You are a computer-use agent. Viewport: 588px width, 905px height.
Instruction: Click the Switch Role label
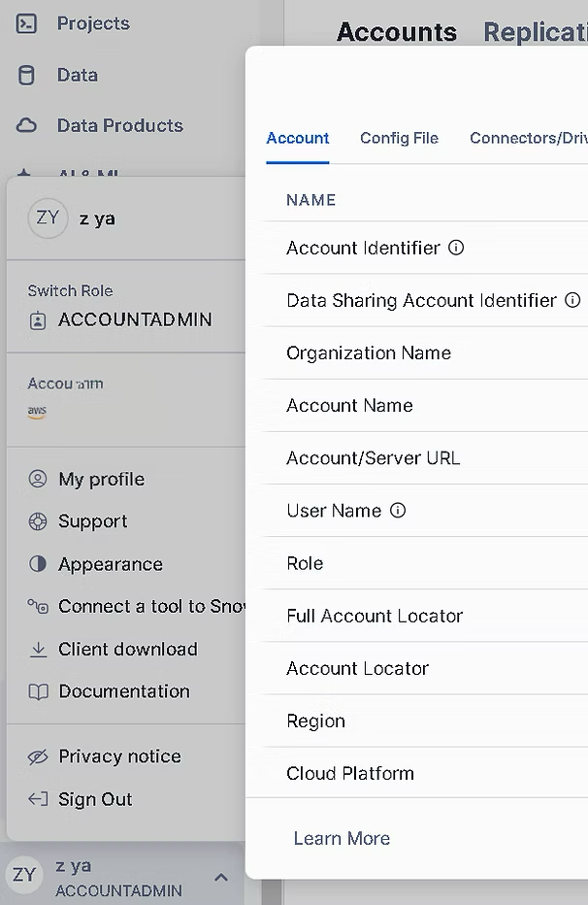click(x=70, y=290)
